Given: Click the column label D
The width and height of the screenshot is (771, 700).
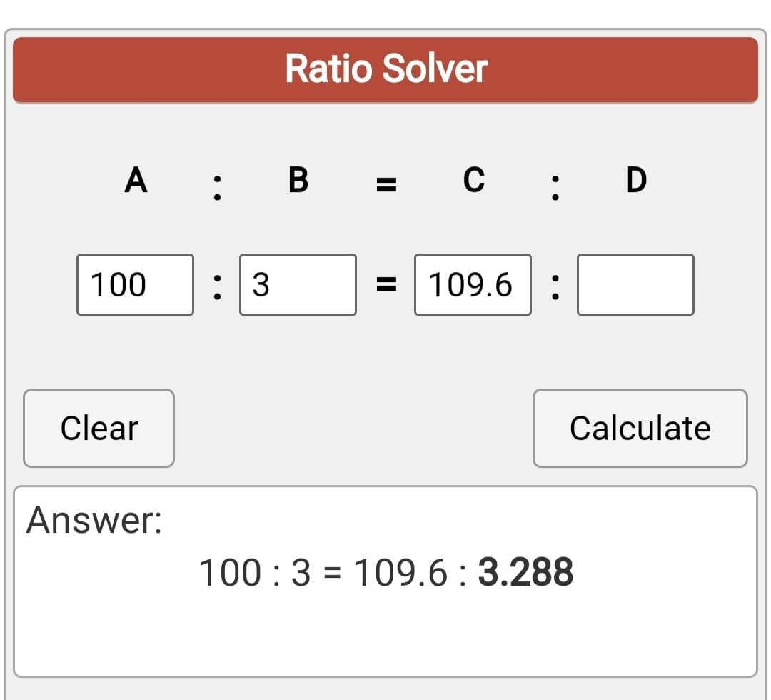Looking at the screenshot, I should click(x=635, y=180).
